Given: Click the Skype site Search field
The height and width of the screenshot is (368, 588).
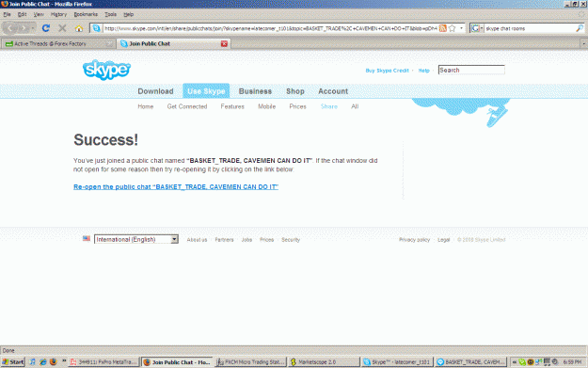Looking at the screenshot, I should [471, 71].
